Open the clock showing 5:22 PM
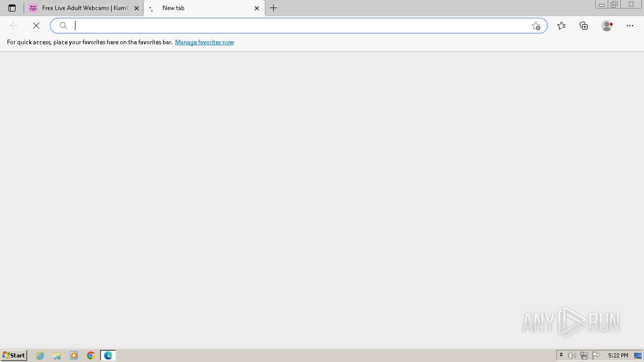This screenshot has width=644, height=362. pyautogui.click(x=618, y=355)
